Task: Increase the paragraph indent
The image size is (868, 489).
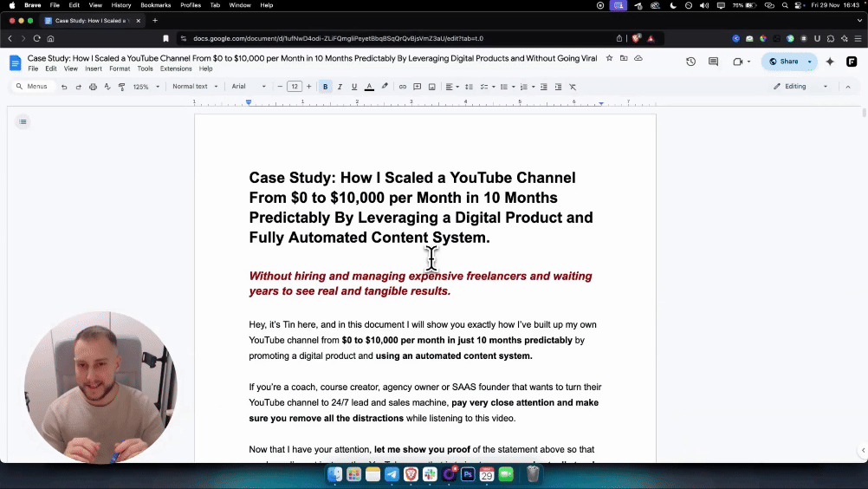Action: [x=558, y=87]
